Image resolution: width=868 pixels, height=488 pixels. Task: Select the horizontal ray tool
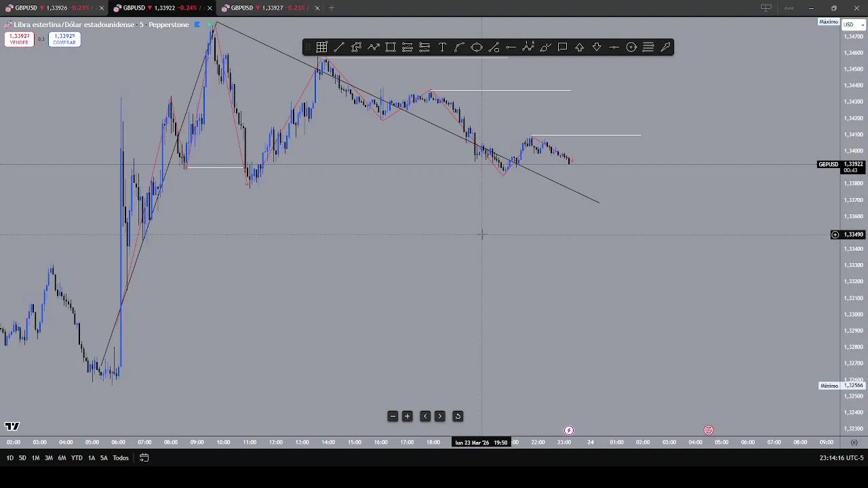(511, 47)
